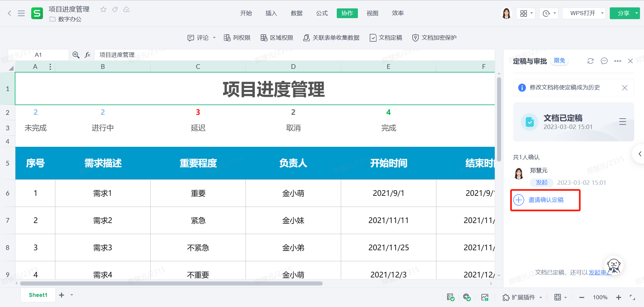Screen dimensions: 644x307
Task: Open the grid view mode dropdown
Action: tap(560, 297)
